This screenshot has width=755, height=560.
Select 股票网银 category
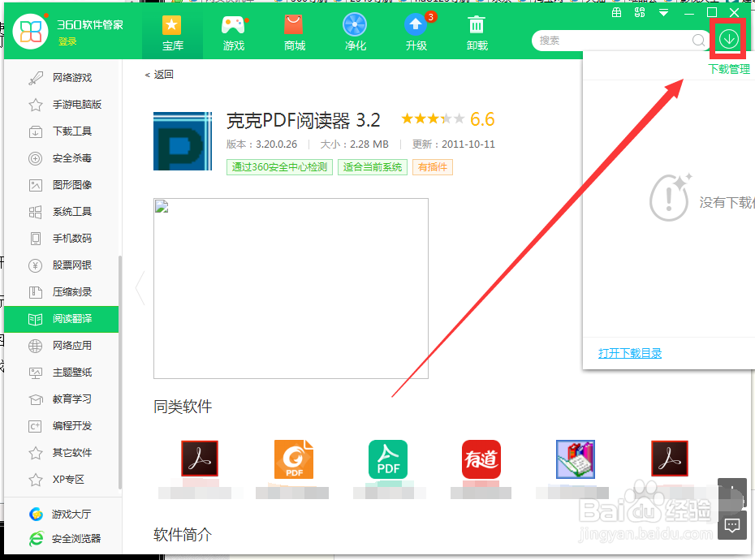[x=61, y=265]
